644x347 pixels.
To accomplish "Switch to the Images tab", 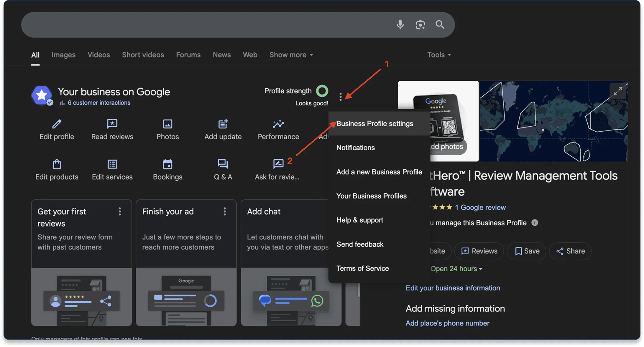I will pos(63,55).
